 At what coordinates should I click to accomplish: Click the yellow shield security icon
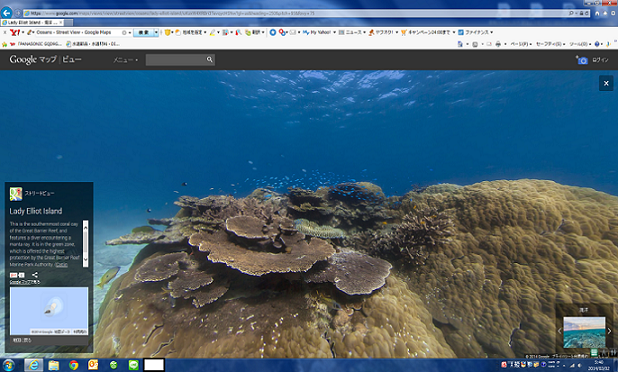167,32
